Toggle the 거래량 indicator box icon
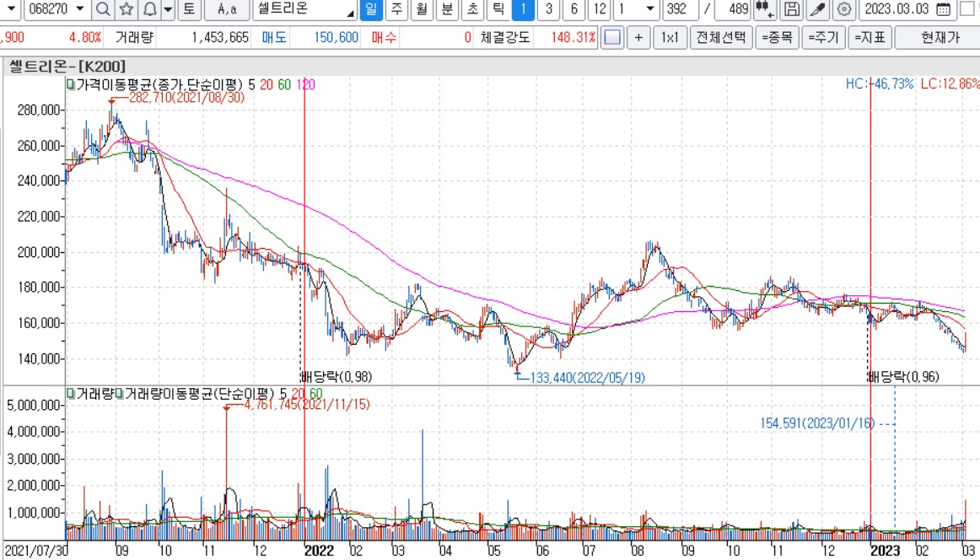The width and height of the screenshot is (980, 560). [x=71, y=394]
